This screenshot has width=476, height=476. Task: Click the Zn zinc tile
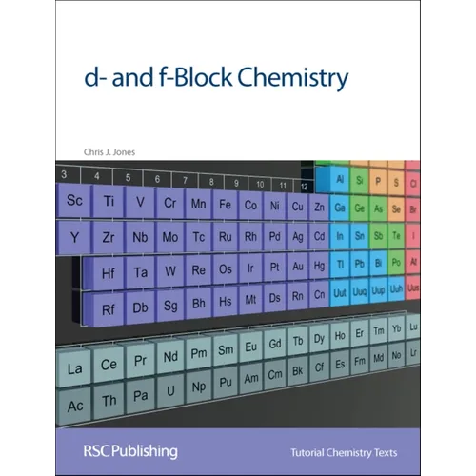(x=319, y=208)
